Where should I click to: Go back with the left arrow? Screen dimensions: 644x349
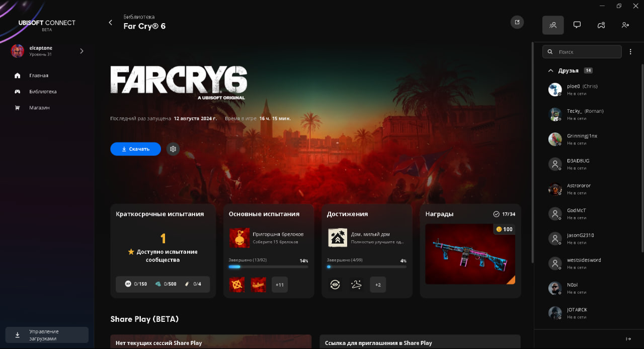(x=111, y=23)
